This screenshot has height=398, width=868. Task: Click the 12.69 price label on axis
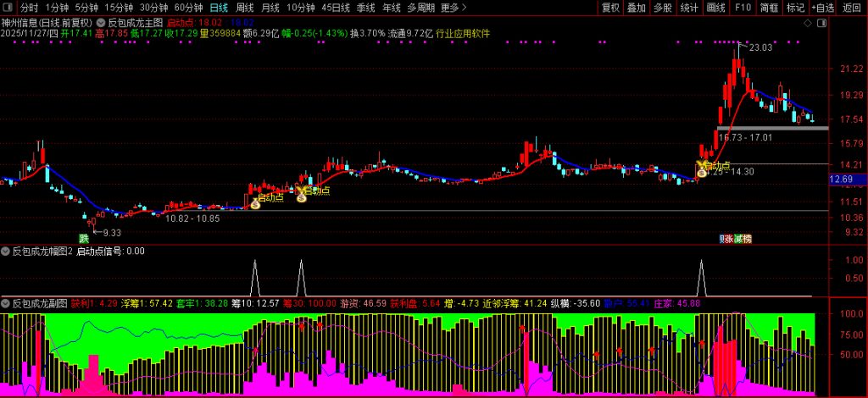[841, 180]
